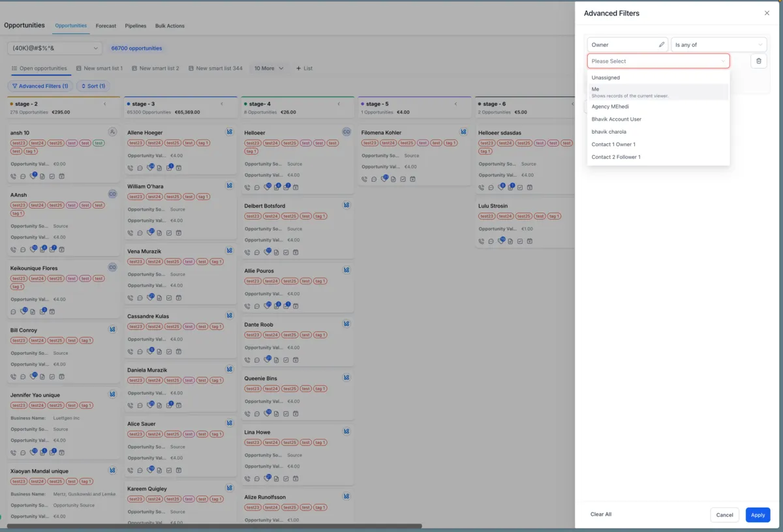The width and height of the screenshot is (783, 532).
Task: Select Contact 1 Owner 1 option
Action: tap(658, 145)
